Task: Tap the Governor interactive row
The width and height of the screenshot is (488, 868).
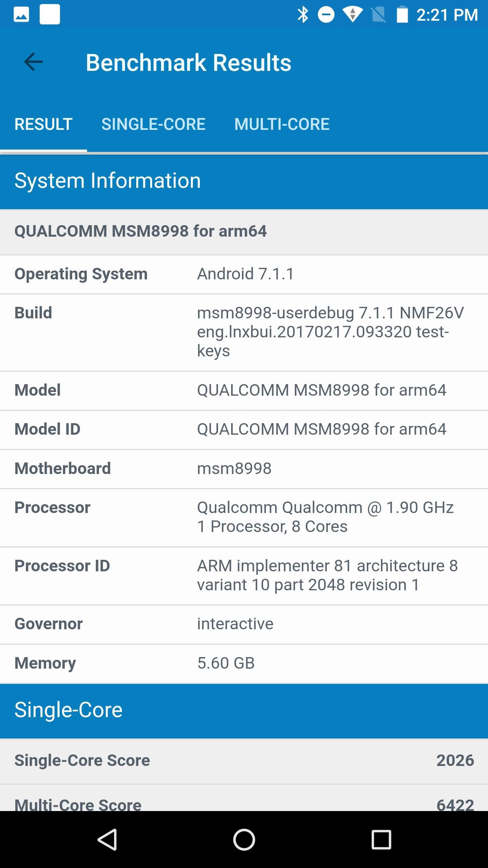Action: point(244,624)
